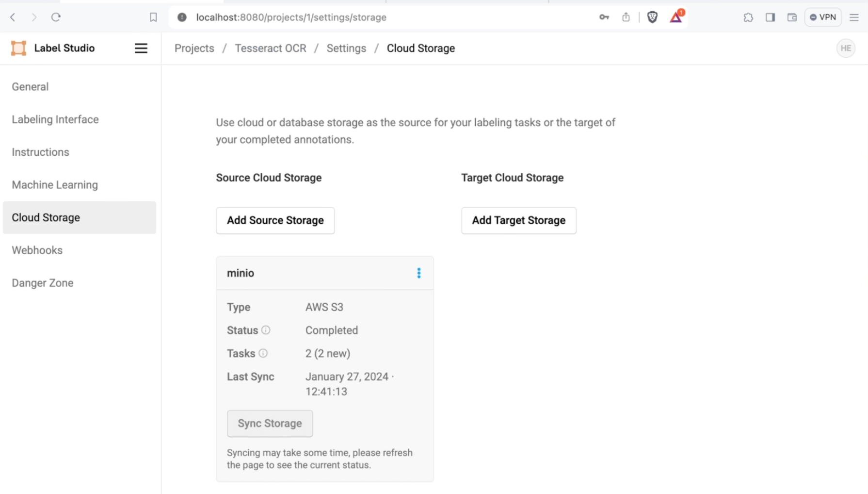868x494 pixels.
Task: Click the Cloud Storage breadcrumb
Action: (421, 48)
